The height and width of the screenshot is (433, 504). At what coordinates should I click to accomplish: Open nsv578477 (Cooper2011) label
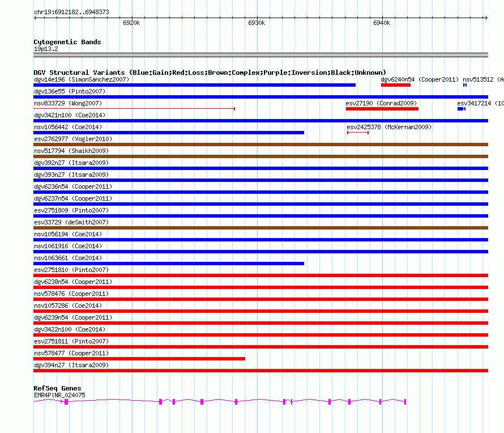71,353
